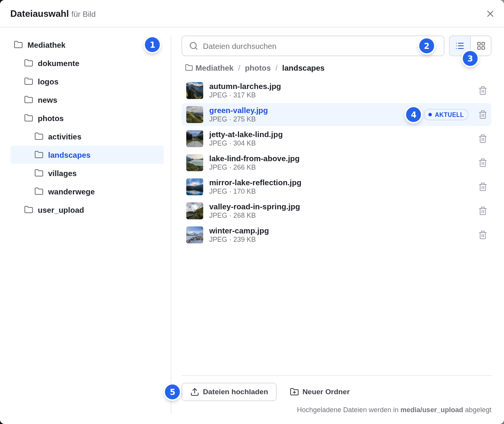Delete green-valley.jpg with its trash icon
Screen dimensions: 504x424
click(483, 115)
